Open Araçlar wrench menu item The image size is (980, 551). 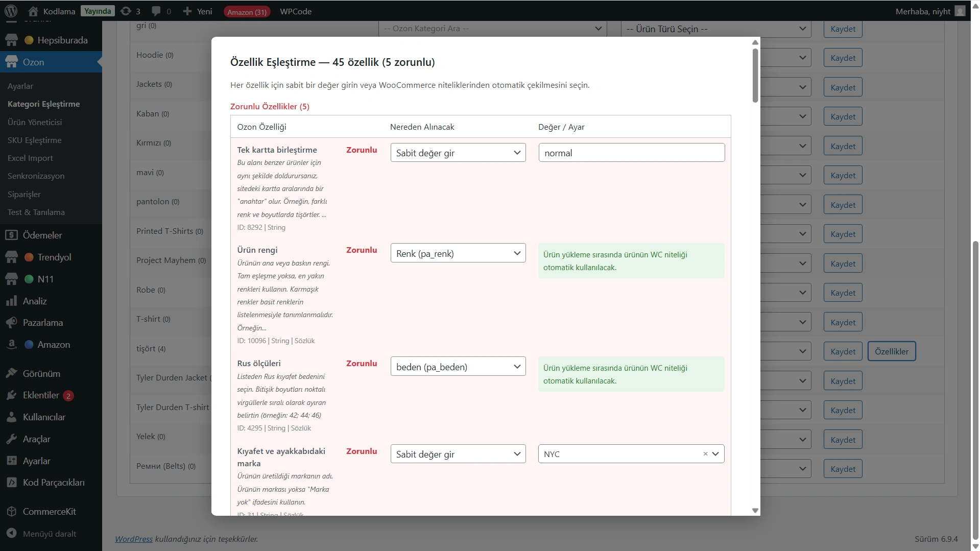coord(36,439)
